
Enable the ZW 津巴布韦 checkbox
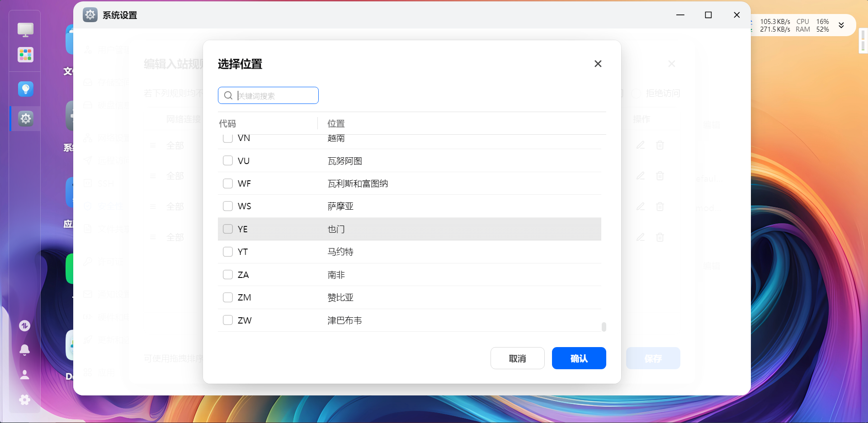(x=228, y=320)
